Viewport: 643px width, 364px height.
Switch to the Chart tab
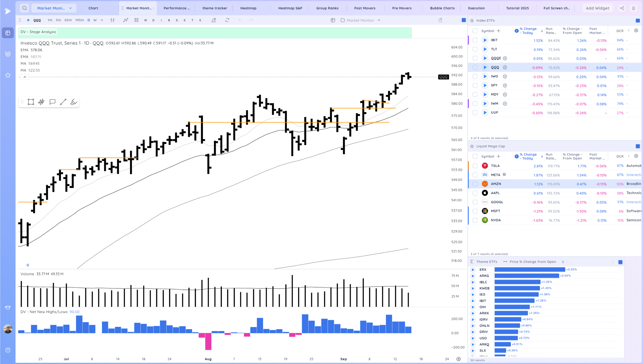93,8
